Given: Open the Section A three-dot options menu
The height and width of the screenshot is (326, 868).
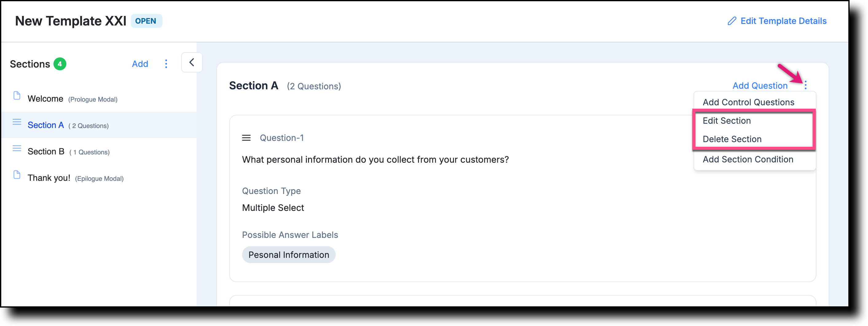Looking at the screenshot, I should tap(806, 85).
